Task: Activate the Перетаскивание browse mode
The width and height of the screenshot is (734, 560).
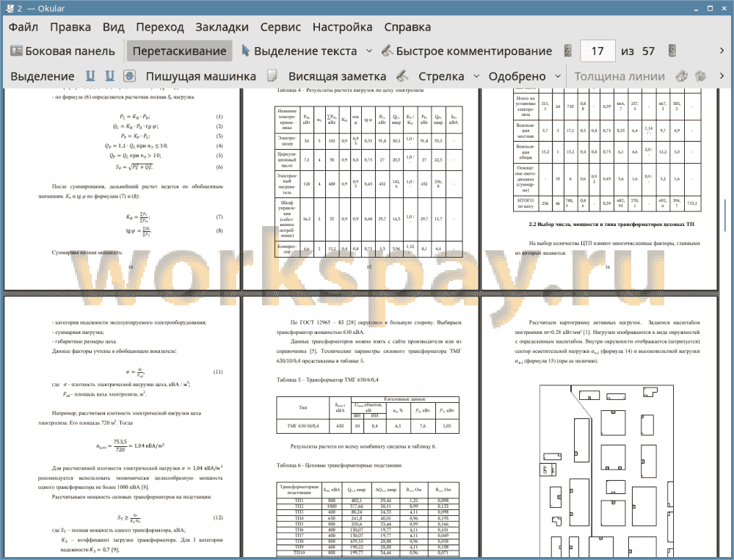Action: point(179,51)
